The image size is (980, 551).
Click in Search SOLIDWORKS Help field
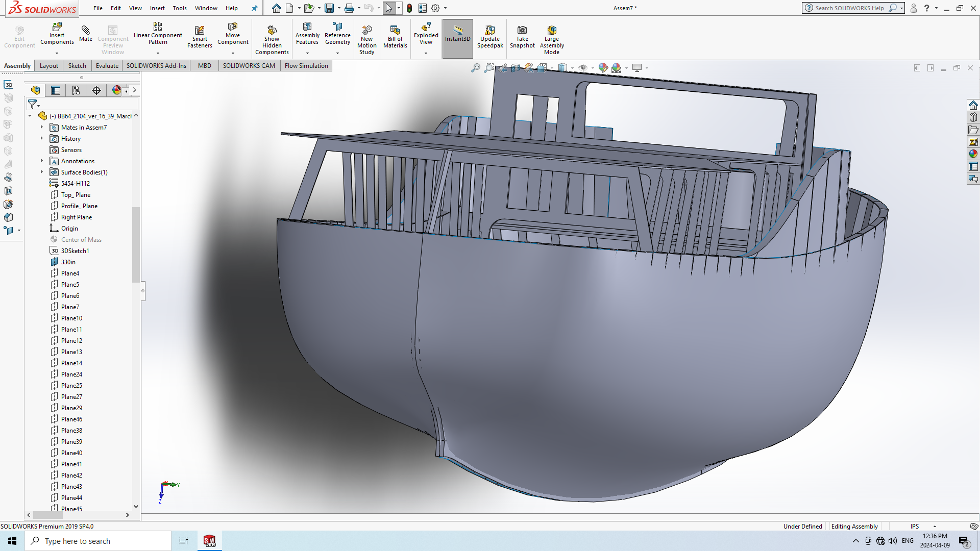[x=850, y=8]
